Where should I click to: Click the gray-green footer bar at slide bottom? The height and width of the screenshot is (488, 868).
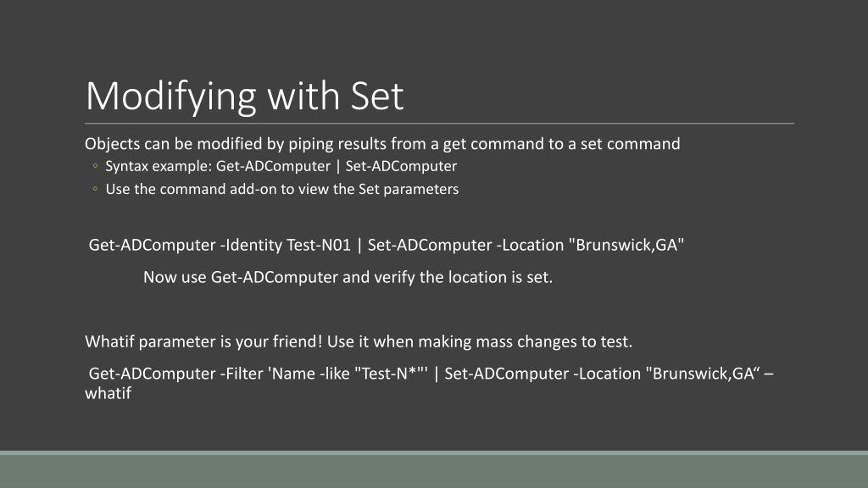pos(434,469)
